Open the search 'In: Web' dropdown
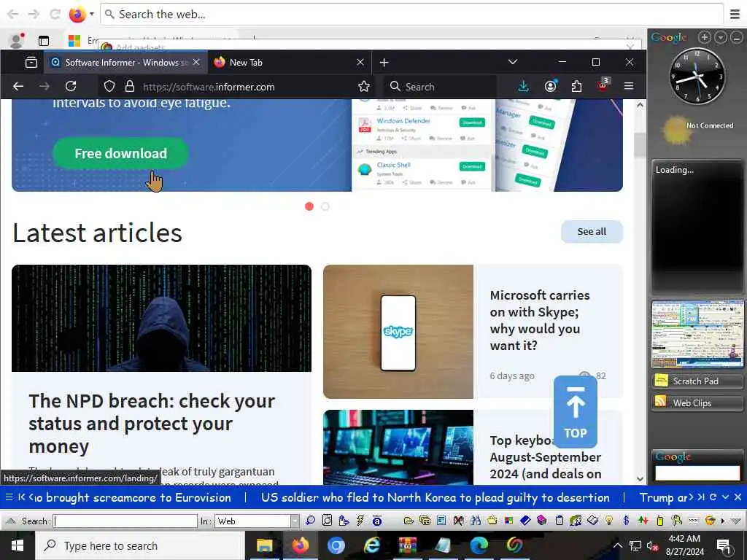 [x=295, y=521]
